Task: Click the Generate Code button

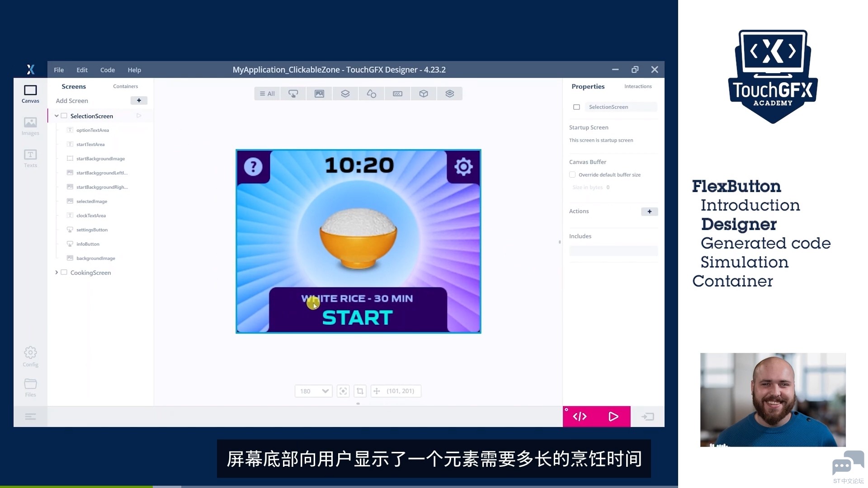Action: pos(580,417)
